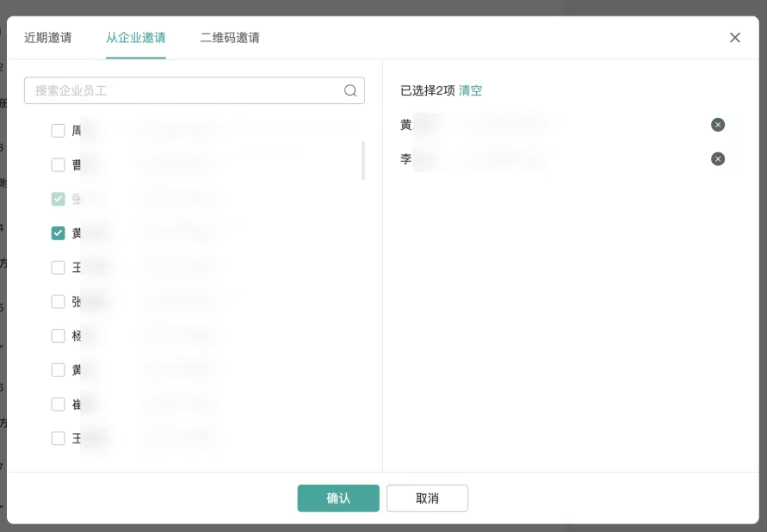Screen dimensions: 767x532
Task: Close the invitation dialog
Action: [734, 38]
